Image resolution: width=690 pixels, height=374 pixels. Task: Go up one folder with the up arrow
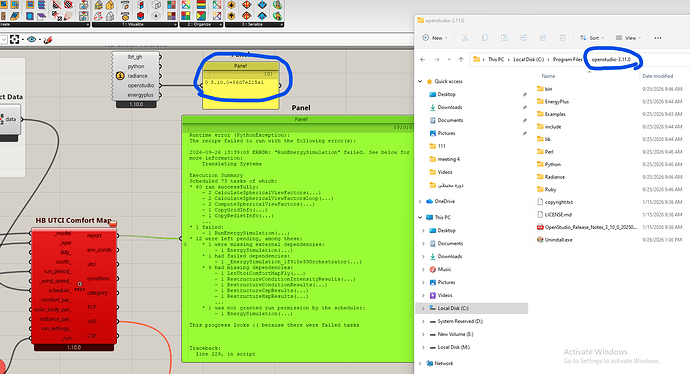tap(461, 59)
